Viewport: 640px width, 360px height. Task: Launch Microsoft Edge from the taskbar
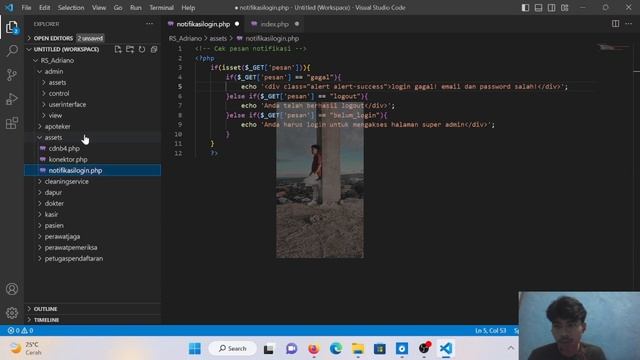coord(336,349)
